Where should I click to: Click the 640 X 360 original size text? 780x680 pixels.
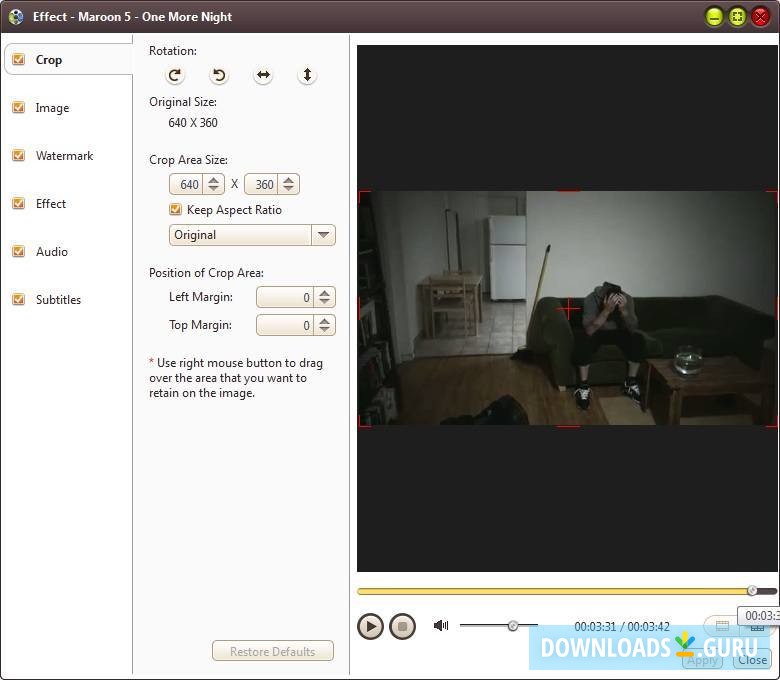coord(193,122)
